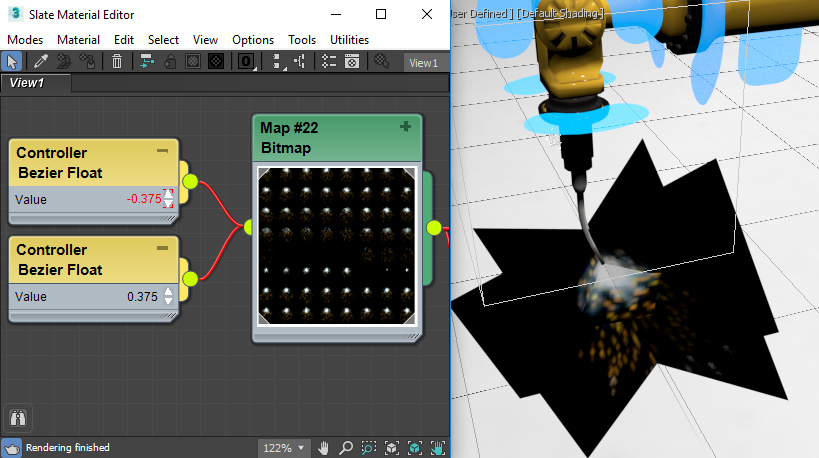Click output socket of bottom Bezier Float
Image resolution: width=819 pixels, height=458 pixels.
tap(190, 279)
